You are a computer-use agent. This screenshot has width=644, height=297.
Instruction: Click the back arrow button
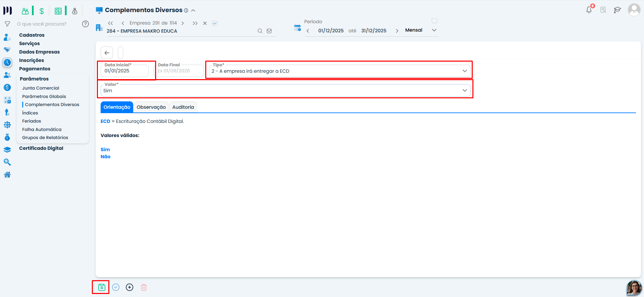(x=107, y=53)
